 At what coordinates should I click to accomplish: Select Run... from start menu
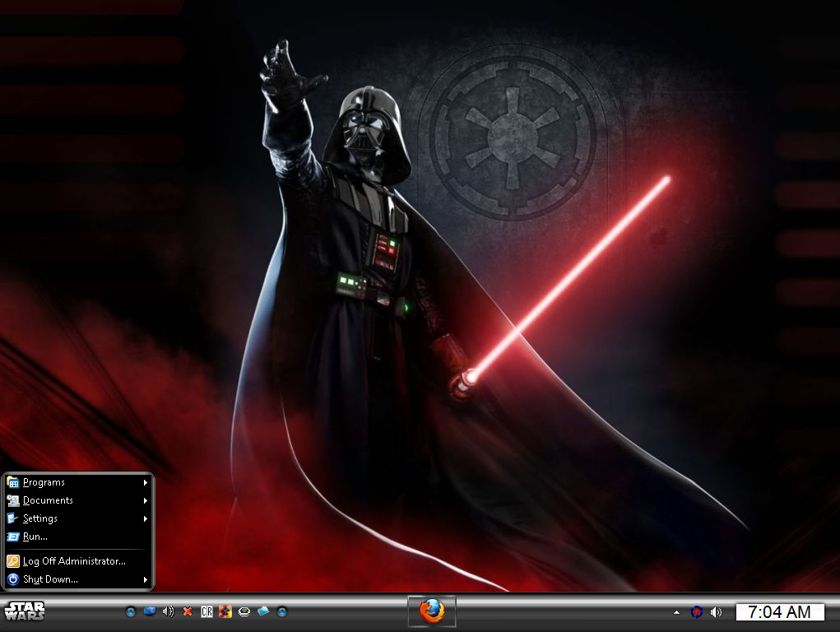click(x=77, y=537)
